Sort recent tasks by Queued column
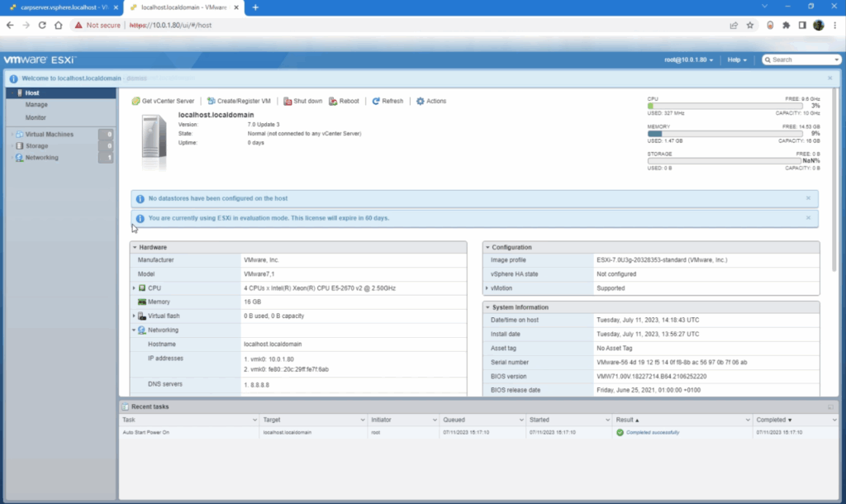 tap(454, 420)
